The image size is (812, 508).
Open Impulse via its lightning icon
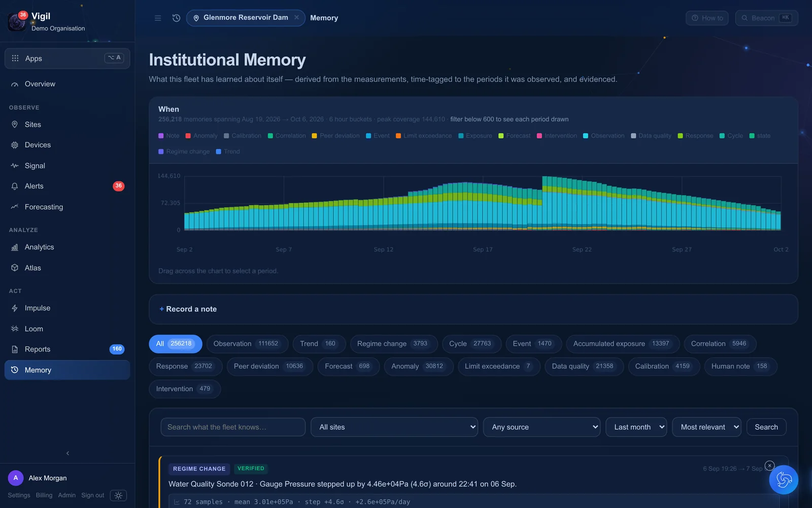(15, 308)
